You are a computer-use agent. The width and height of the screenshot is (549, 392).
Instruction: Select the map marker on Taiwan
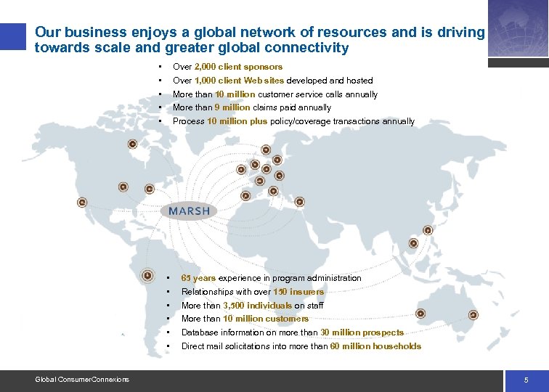[428, 230]
